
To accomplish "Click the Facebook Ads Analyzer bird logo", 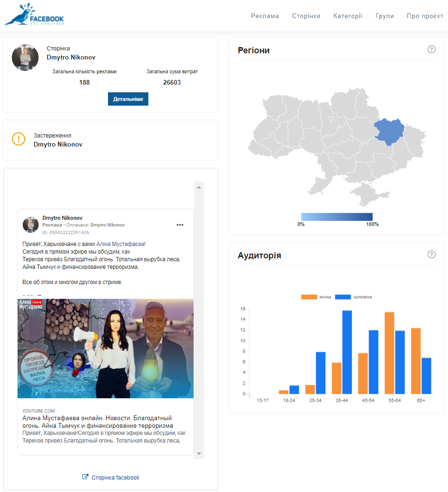I will tap(34, 15).
